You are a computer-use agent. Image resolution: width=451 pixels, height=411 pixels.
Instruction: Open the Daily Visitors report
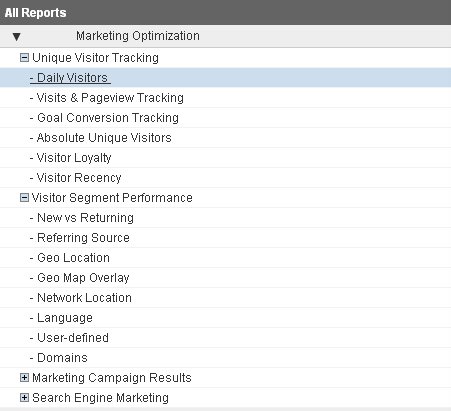[70, 78]
